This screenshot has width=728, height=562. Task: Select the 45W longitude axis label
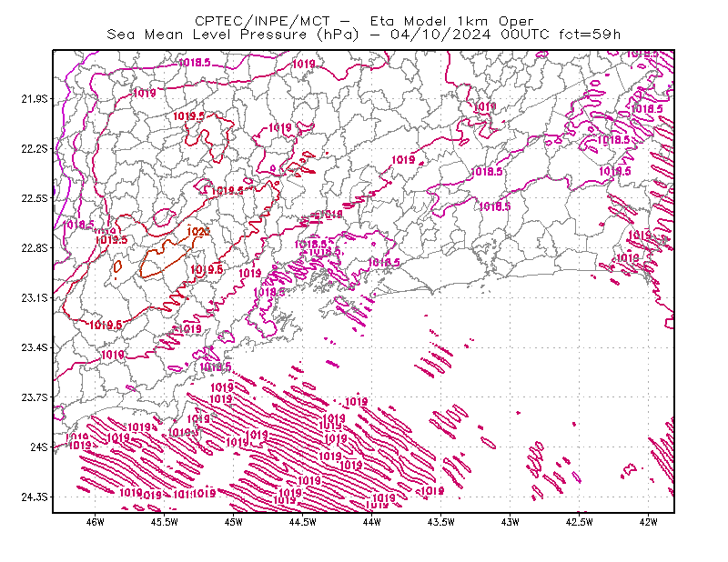234,522
